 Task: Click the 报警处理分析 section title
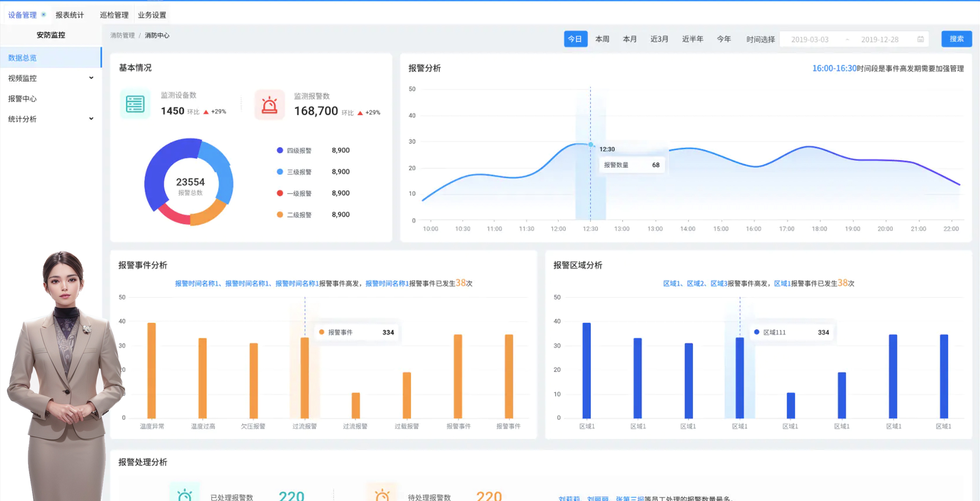pos(142,462)
